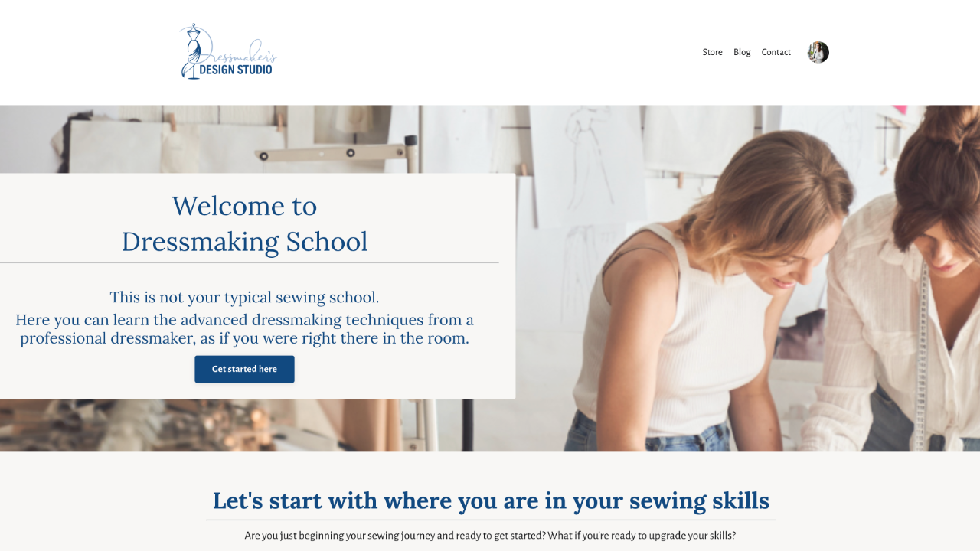Click the 'This is not your typical sewing school' line
980x551 pixels.
tap(244, 297)
